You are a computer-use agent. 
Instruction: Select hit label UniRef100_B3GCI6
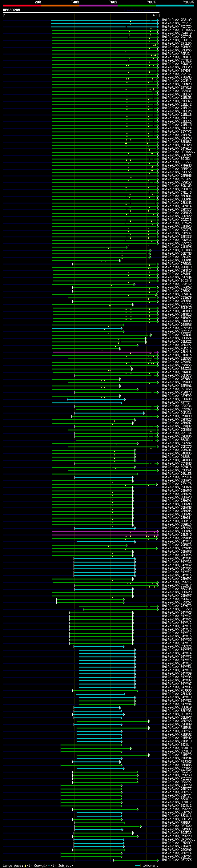pyautogui.click(x=177, y=40)
